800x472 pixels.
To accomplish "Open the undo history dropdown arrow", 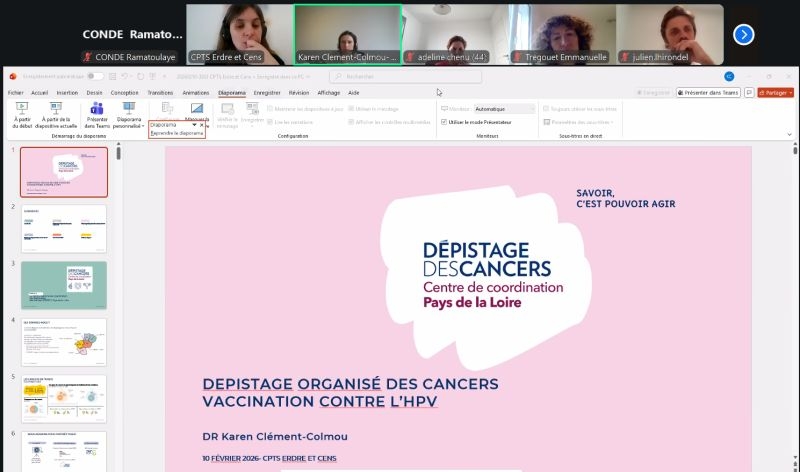I will click(x=132, y=77).
